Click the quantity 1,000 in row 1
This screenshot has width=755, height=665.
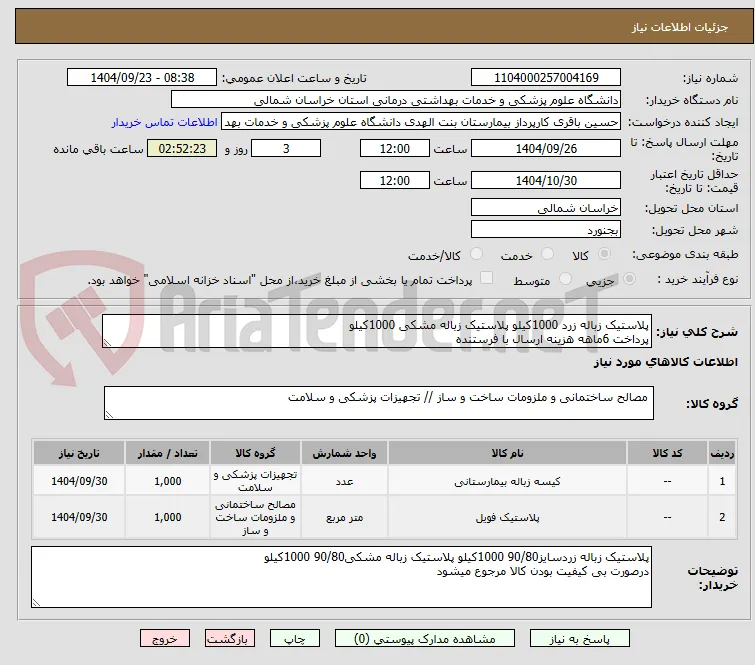click(x=168, y=481)
